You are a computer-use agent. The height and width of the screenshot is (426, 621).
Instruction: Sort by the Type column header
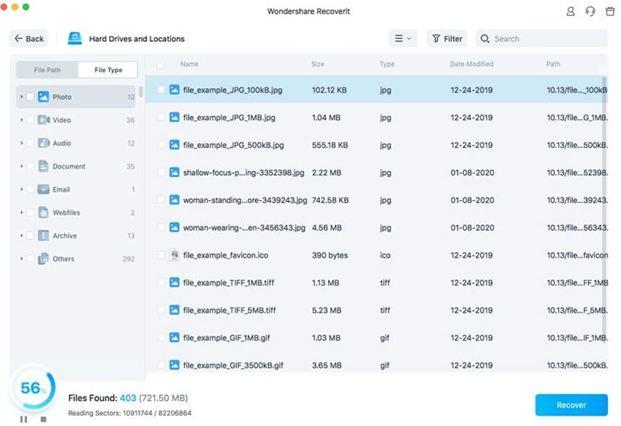pyautogui.click(x=387, y=64)
